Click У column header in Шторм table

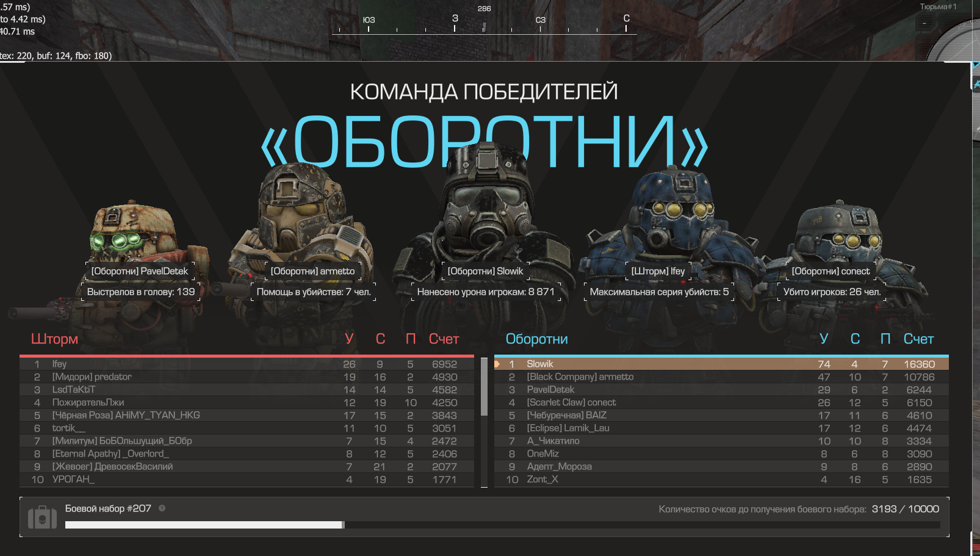pos(349,339)
